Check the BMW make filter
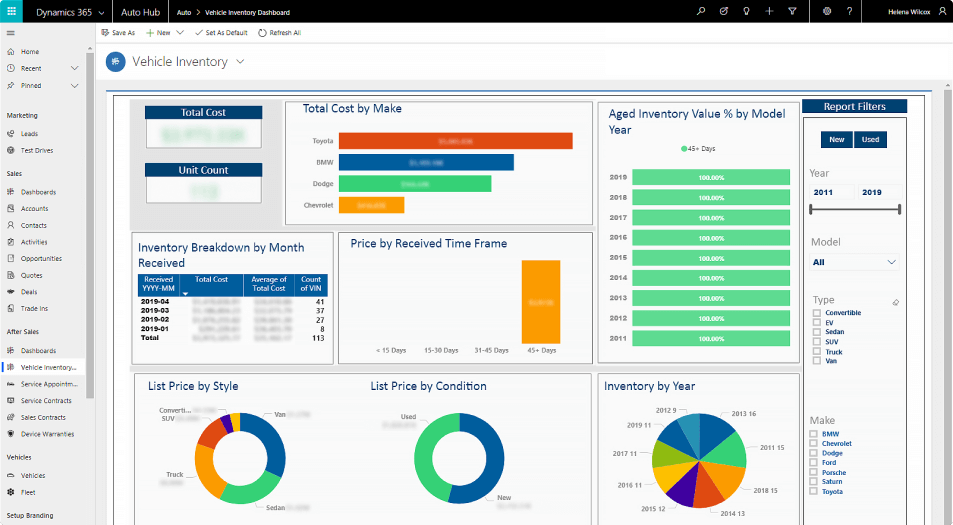The width and height of the screenshot is (953, 525). click(813, 434)
